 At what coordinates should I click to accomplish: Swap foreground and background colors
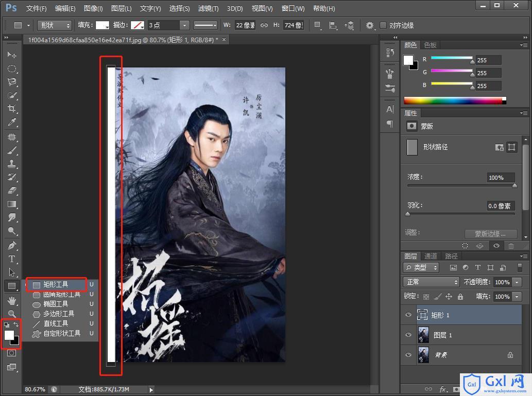[16, 324]
